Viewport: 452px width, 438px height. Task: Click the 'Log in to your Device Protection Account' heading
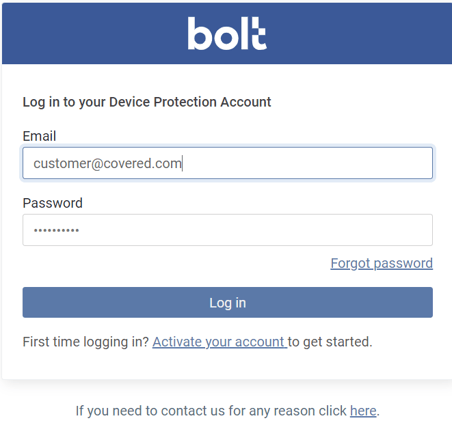point(147,102)
